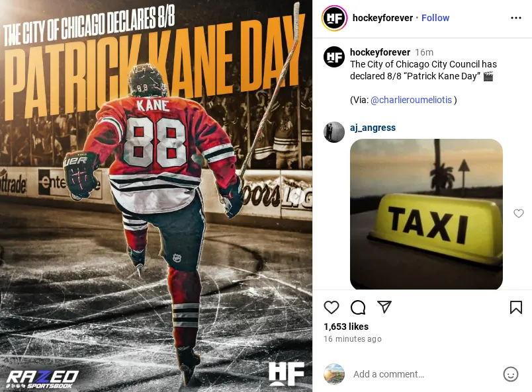
Task: Open the TAXI GIF comment image
Action: [426, 214]
